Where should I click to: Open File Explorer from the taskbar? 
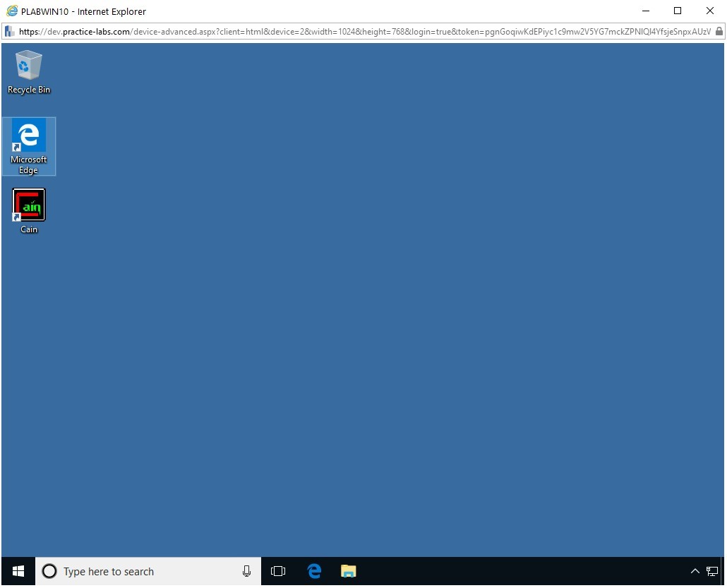348,571
